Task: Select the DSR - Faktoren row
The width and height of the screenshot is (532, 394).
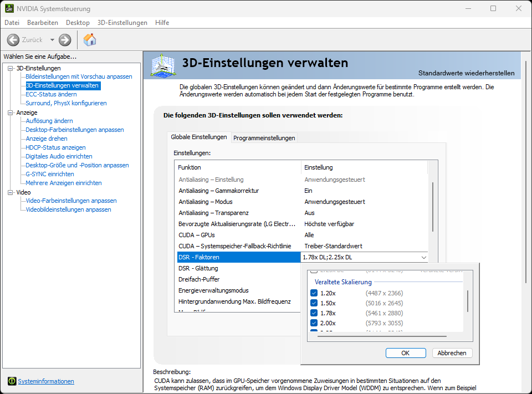Action: point(239,257)
